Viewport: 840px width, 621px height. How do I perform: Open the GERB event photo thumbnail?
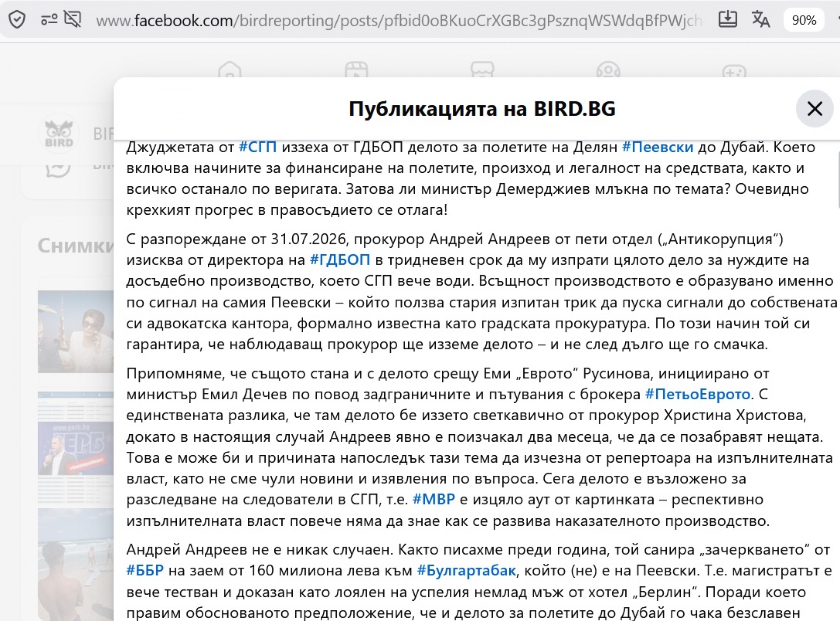tap(76, 448)
